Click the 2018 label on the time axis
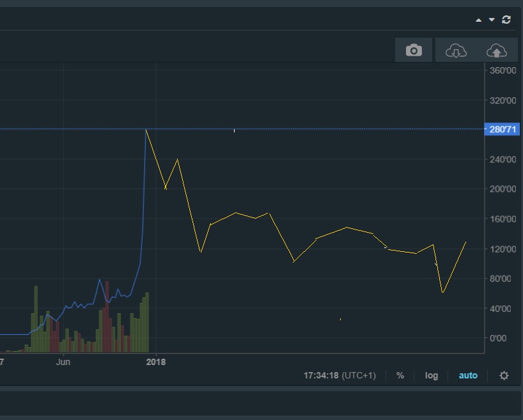The width and height of the screenshot is (523, 420). pos(156,362)
